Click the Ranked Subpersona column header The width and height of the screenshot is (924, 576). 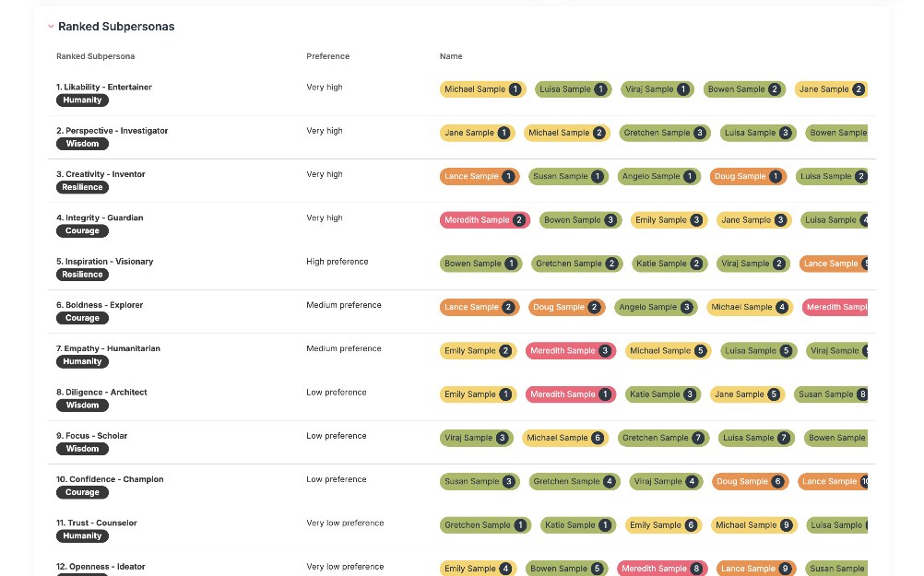tap(96, 56)
